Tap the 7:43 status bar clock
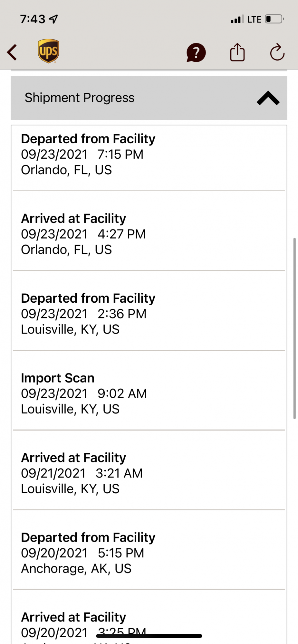 tap(33, 19)
